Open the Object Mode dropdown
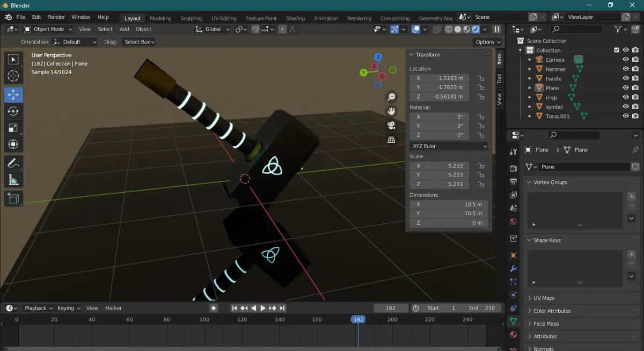The height and width of the screenshot is (351, 644). [48, 29]
